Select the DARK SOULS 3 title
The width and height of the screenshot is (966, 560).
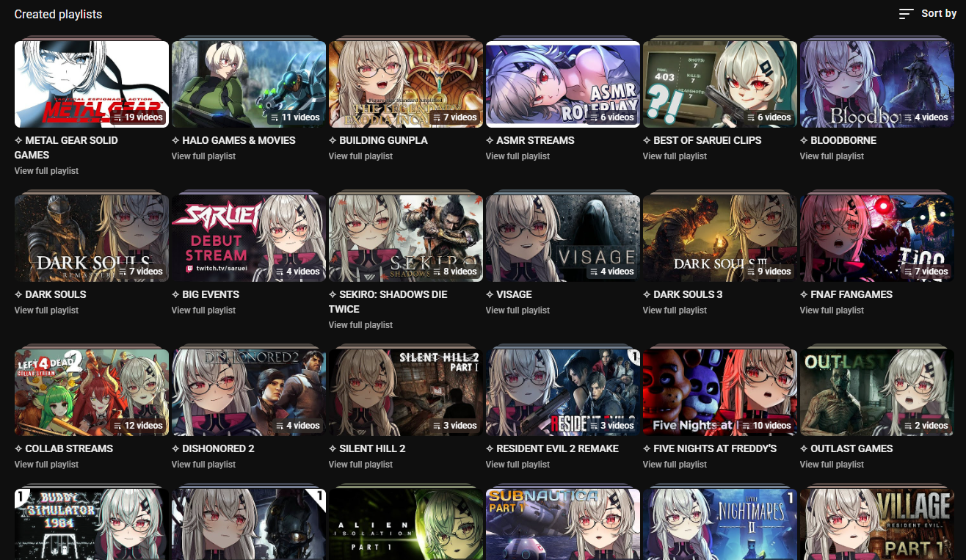pos(683,294)
